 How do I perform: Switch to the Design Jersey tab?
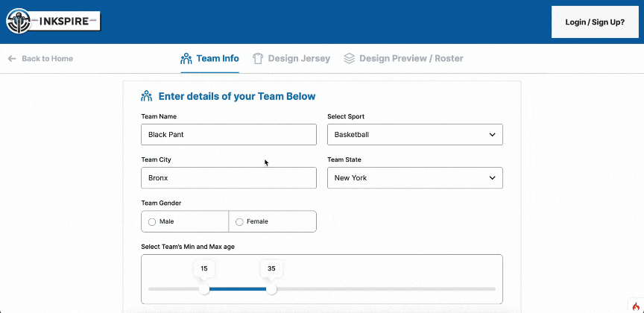coord(298,58)
